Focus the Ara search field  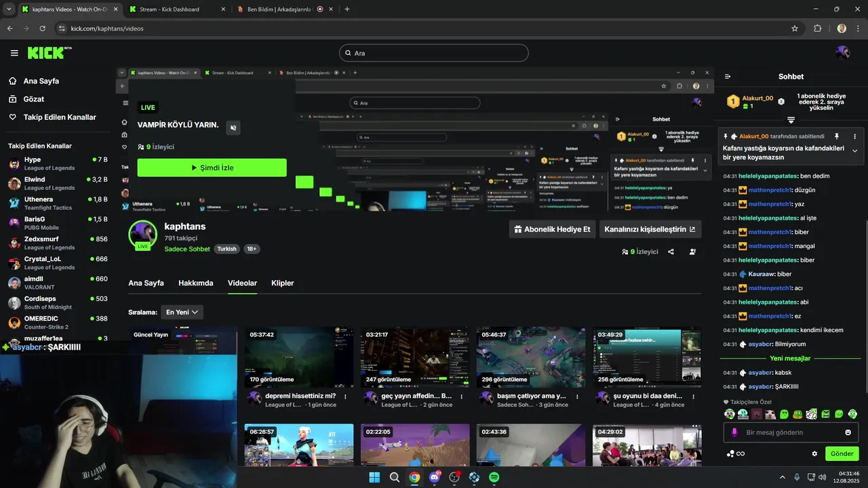pyautogui.click(x=434, y=53)
